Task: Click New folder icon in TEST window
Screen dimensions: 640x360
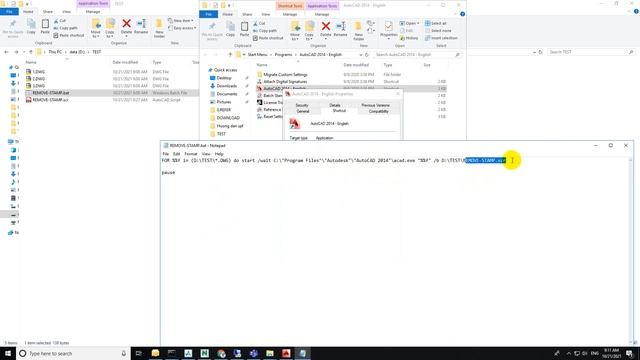Action: point(159,28)
